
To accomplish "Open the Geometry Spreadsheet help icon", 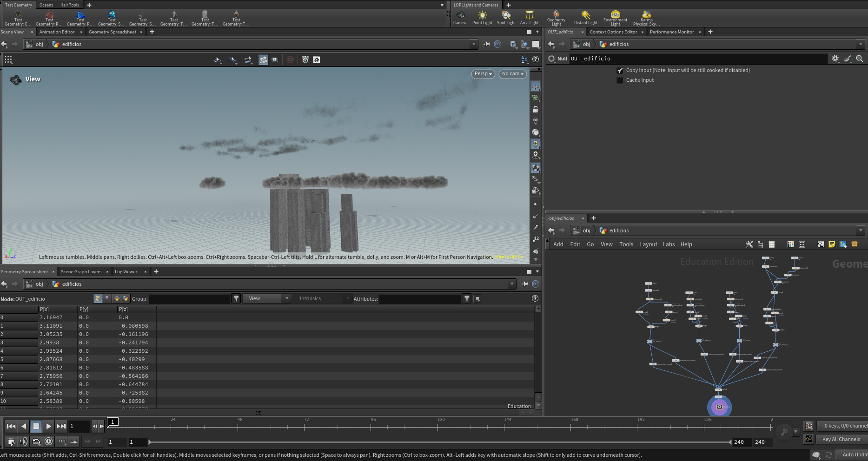I will click(535, 298).
